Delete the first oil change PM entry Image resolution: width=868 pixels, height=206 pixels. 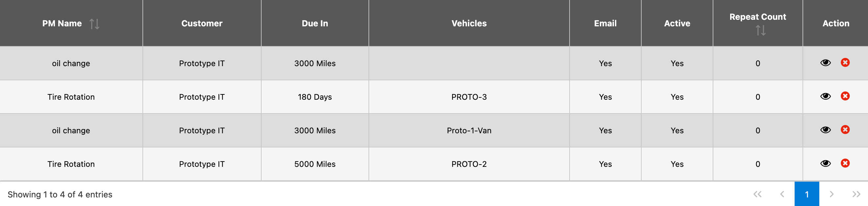click(x=845, y=63)
